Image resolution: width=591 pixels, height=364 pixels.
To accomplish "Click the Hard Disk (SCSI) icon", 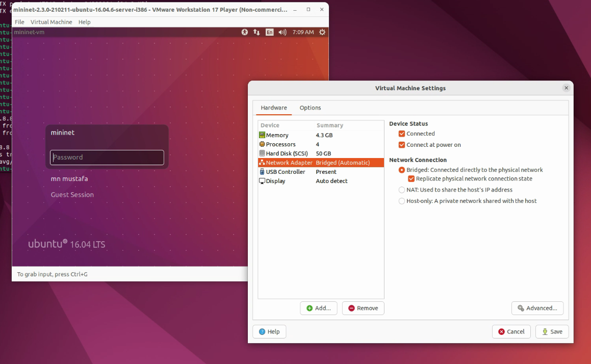I will click(262, 153).
